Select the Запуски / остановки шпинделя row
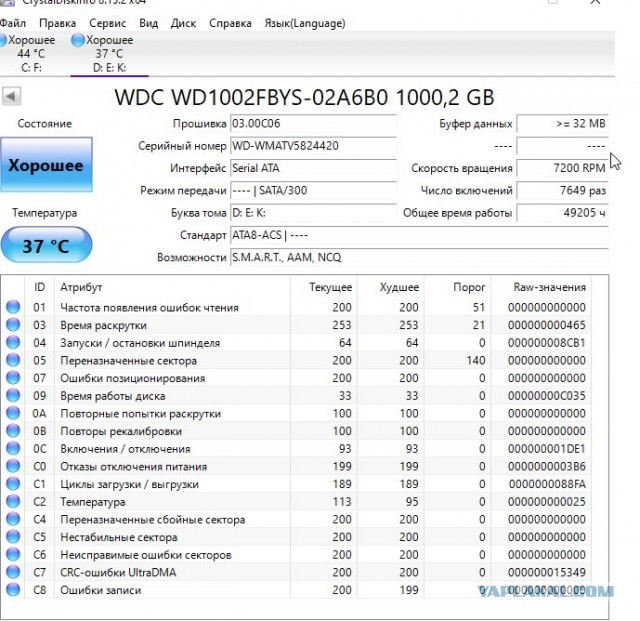This screenshot has width=640, height=621. coord(296,343)
